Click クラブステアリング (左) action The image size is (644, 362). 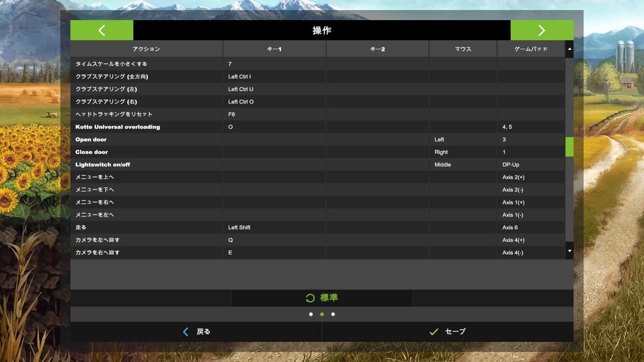[106, 89]
